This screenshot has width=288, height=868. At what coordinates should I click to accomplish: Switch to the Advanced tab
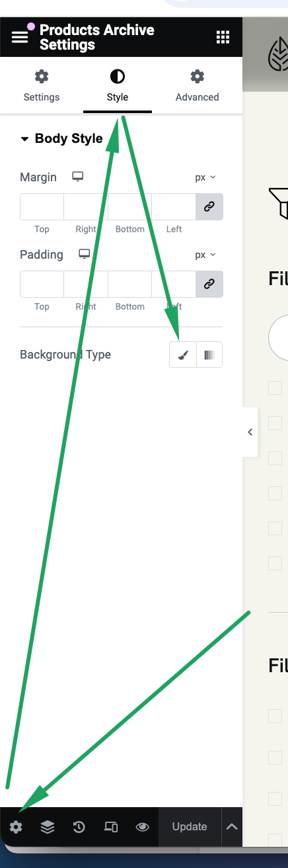pos(197,86)
